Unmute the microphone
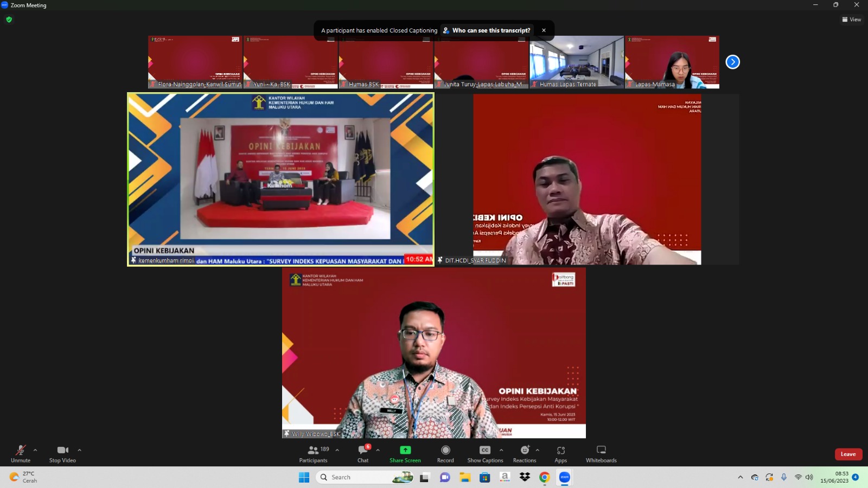Image resolution: width=868 pixels, height=488 pixels. point(21,454)
